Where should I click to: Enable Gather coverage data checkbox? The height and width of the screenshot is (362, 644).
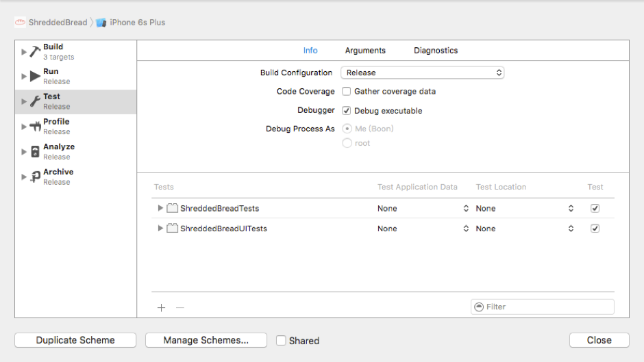pos(347,91)
